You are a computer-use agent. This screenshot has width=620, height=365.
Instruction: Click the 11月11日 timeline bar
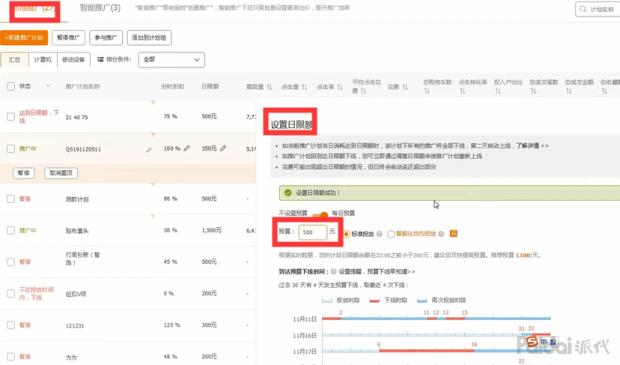pyautogui.click(x=436, y=318)
